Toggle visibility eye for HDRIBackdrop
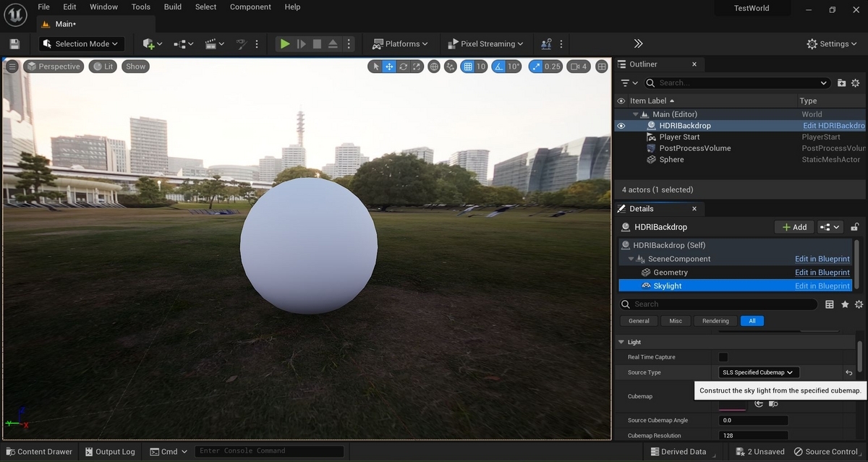The image size is (868, 462). (x=621, y=126)
